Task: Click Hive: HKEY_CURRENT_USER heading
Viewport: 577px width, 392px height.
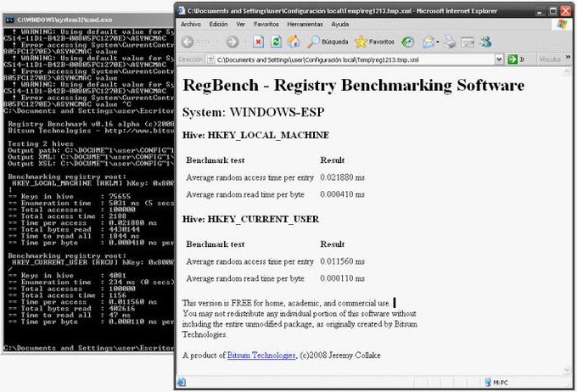Action: (250, 220)
